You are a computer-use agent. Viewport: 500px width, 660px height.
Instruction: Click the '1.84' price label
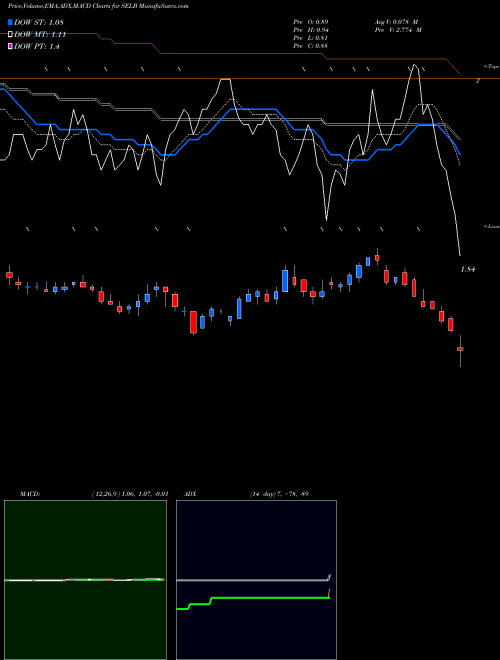coord(468,269)
